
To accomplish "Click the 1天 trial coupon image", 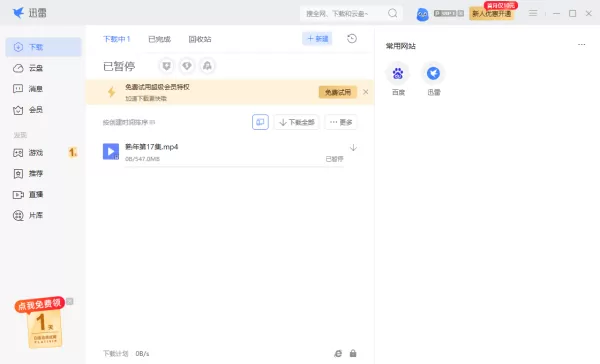I will click(x=45, y=330).
